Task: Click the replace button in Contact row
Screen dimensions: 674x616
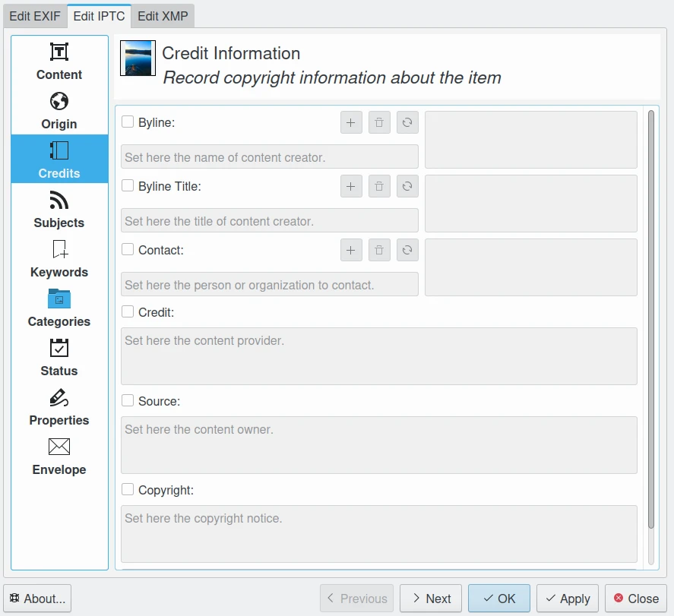Action: point(407,250)
